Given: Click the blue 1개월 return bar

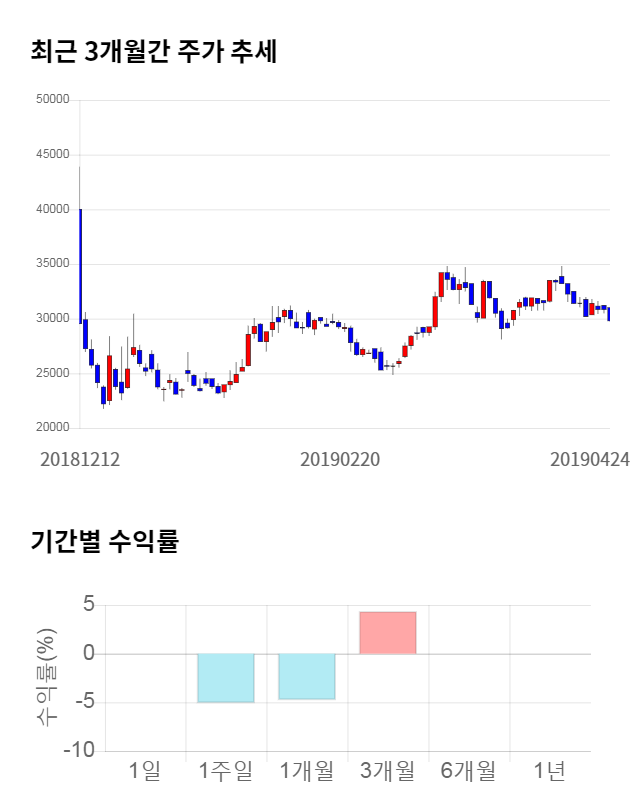Looking at the screenshot, I should [x=306, y=676].
